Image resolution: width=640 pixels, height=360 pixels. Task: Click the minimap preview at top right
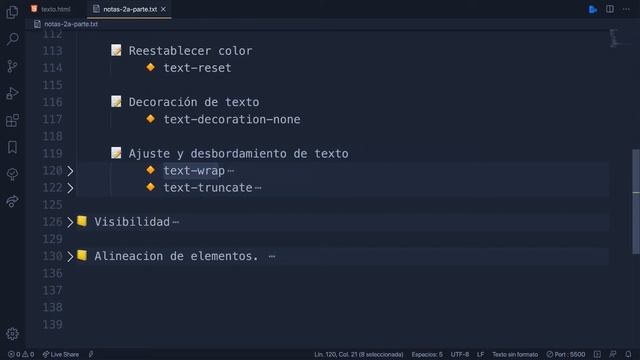(x=614, y=38)
